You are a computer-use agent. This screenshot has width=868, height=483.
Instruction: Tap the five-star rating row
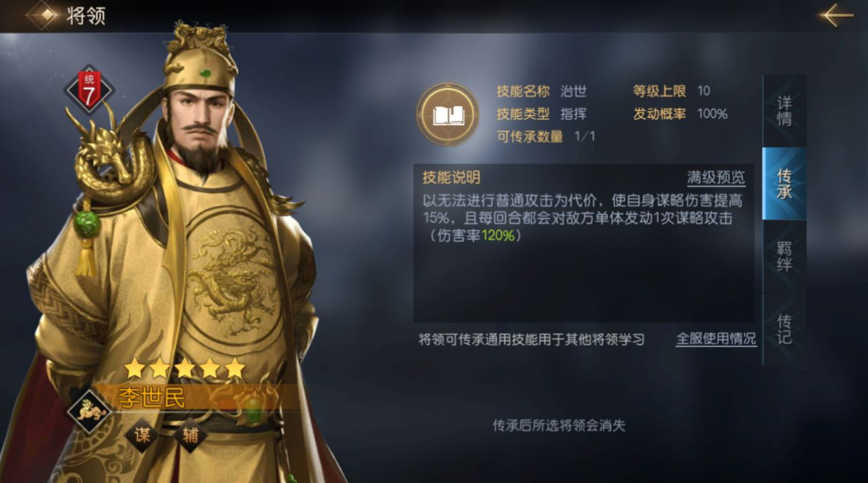tap(185, 368)
